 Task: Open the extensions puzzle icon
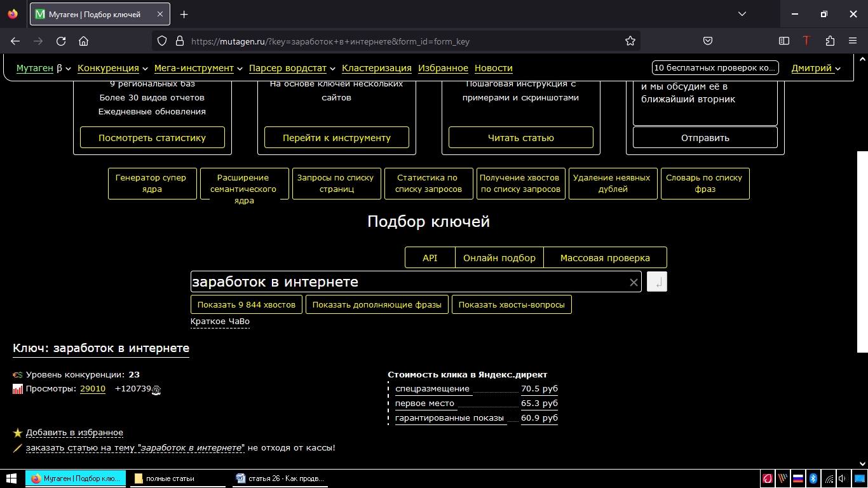tap(830, 41)
